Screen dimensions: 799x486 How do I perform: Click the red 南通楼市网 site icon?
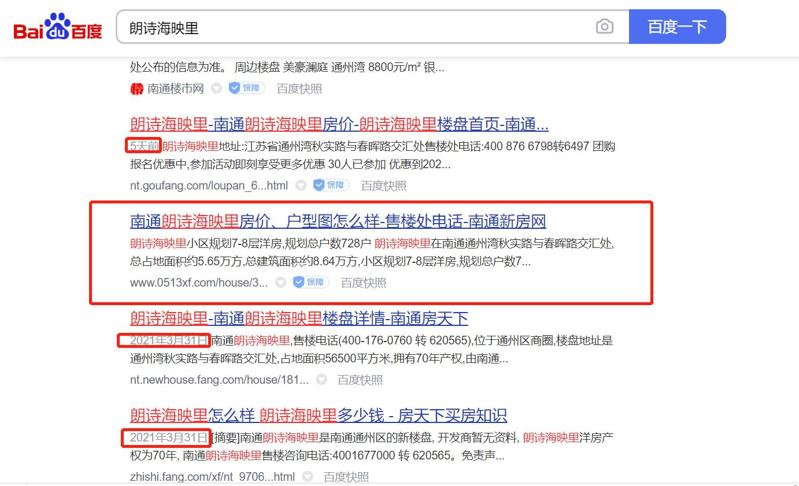tap(137, 89)
